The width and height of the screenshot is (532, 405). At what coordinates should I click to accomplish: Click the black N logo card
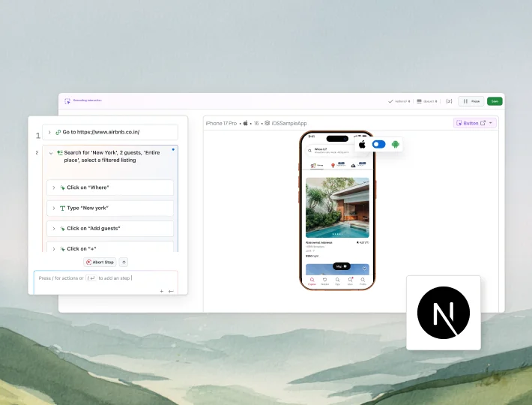point(444,313)
